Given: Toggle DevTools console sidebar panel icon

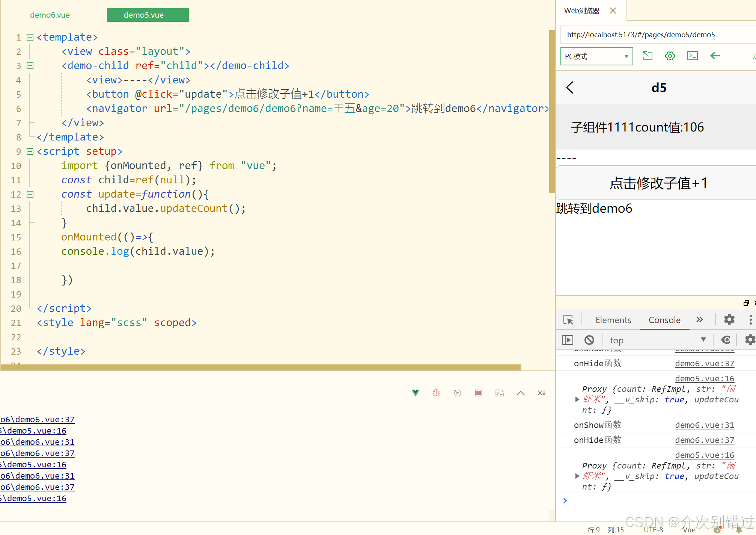Looking at the screenshot, I should (568, 340).
